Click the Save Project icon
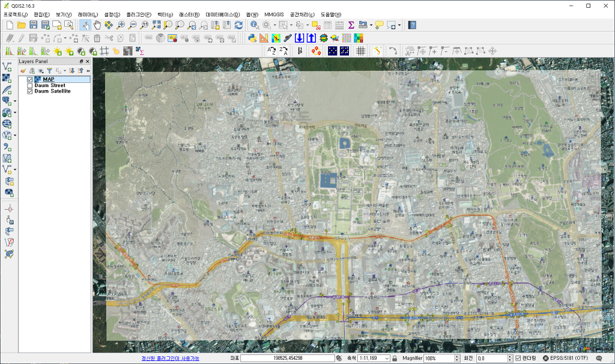Viewport: 615px width, 364px height. tap(33, 25)
